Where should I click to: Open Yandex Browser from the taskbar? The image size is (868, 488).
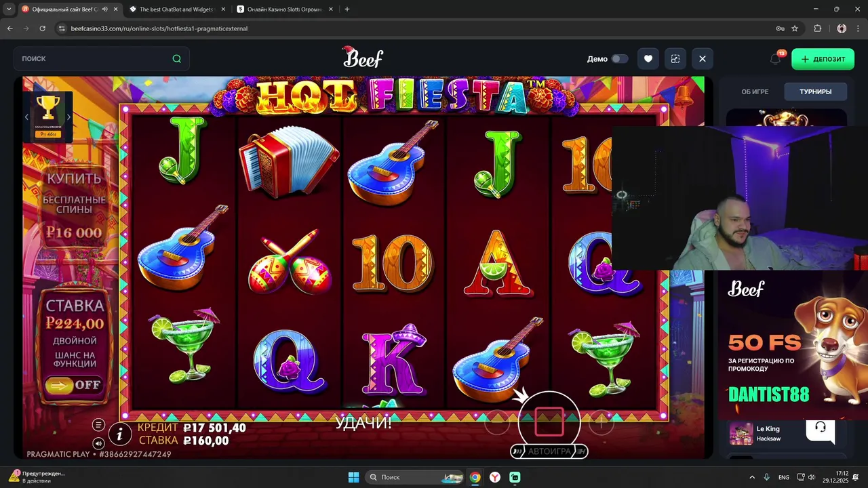pyautogui.click(x=495, y=477)
